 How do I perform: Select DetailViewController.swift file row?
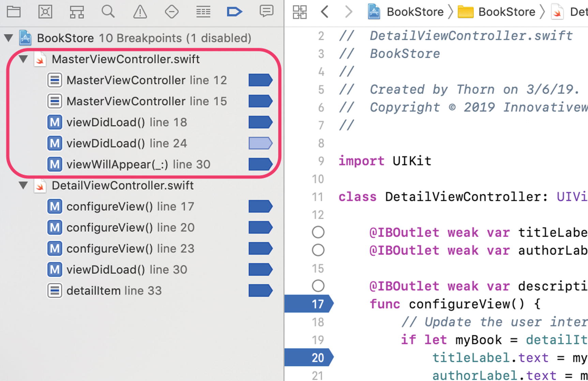tap(142, 185)
